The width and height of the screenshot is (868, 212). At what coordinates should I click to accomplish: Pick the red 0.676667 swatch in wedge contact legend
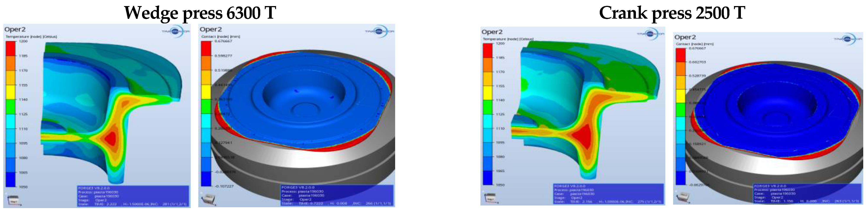pyautogui.click(x=206, y=48)
